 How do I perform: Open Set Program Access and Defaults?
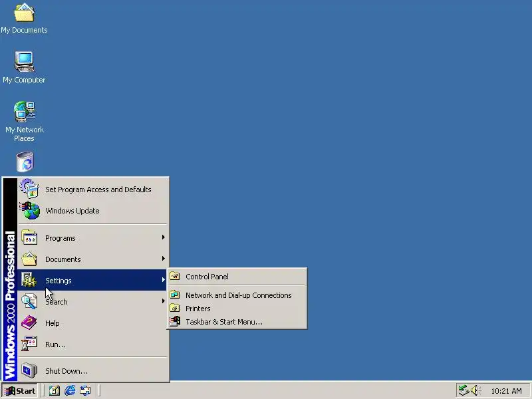point(93,190)
